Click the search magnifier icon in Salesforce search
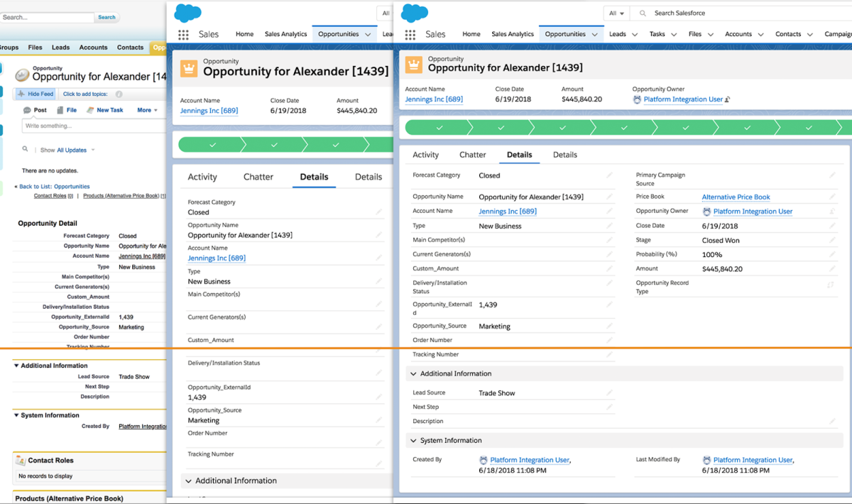 643,13
